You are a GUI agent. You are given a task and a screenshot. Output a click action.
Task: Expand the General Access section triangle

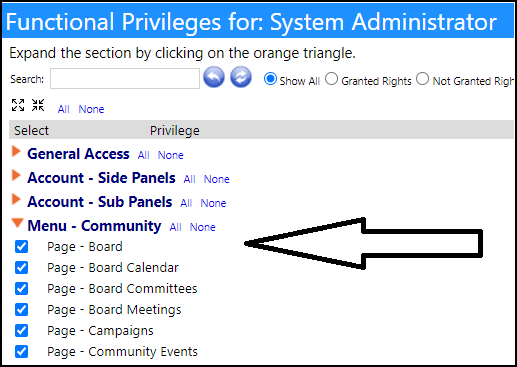16,151
